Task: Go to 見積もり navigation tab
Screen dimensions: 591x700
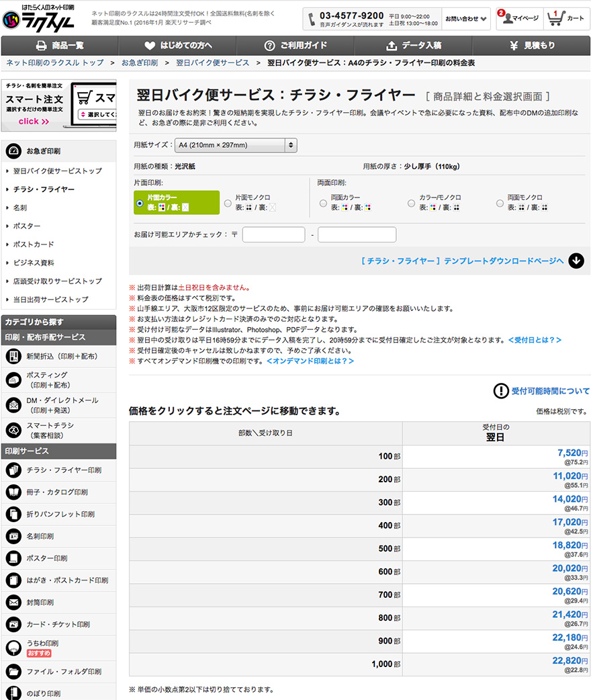Action: pos(532,46)
